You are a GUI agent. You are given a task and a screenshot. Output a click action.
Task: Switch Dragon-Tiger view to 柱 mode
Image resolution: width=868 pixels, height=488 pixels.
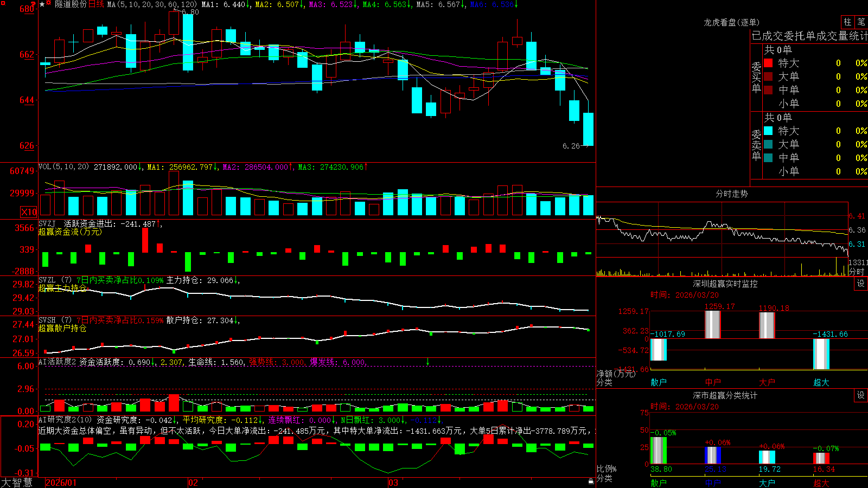pyautogui.click(x=847, y=22)
